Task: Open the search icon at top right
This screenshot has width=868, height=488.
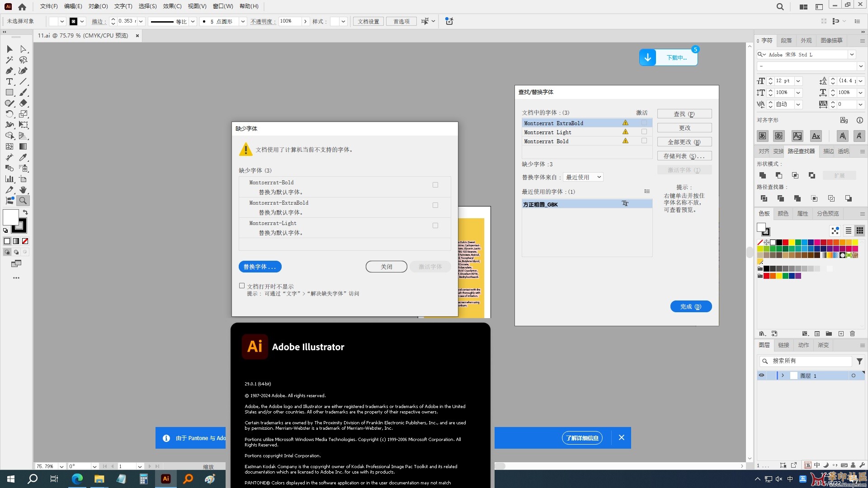Action: pyautogui.click(x=780, y=7)
